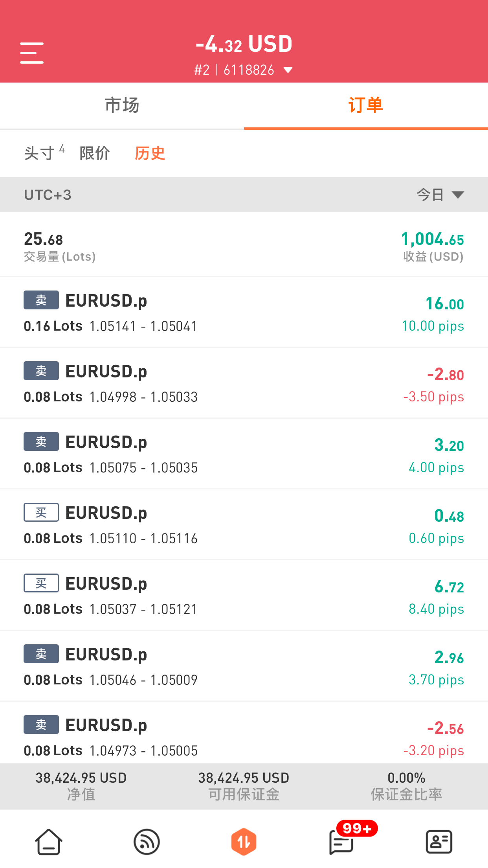The image size is (488, 868).
Task: Tap the orange trade arrows icon
Action: tap(244, 842)
